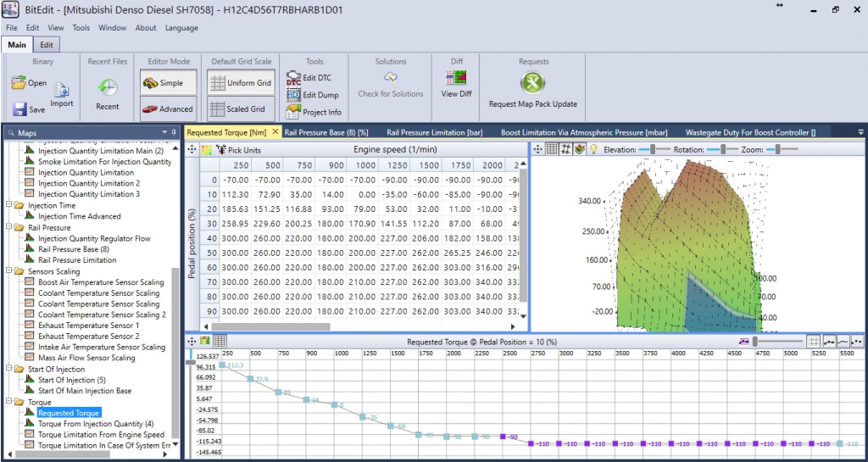
Task: Open a binary file with Open icon
Action: [x=19, y=83]
